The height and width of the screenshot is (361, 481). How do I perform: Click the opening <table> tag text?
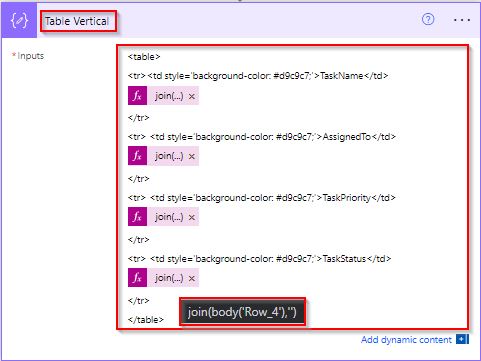pyautogui.click(x=144, y=57)
